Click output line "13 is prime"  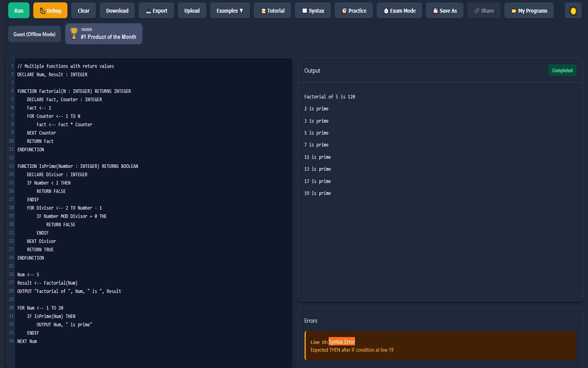click(317, 169)
